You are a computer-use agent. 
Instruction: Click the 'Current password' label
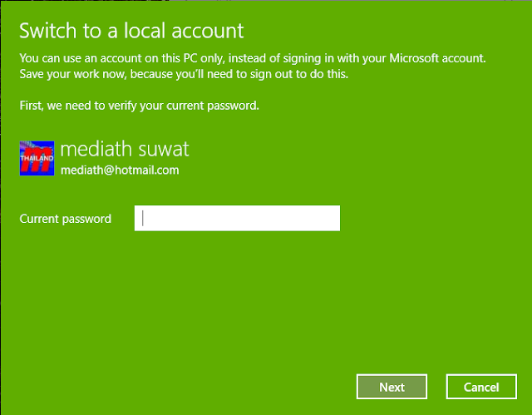click(x=65, y=219)
